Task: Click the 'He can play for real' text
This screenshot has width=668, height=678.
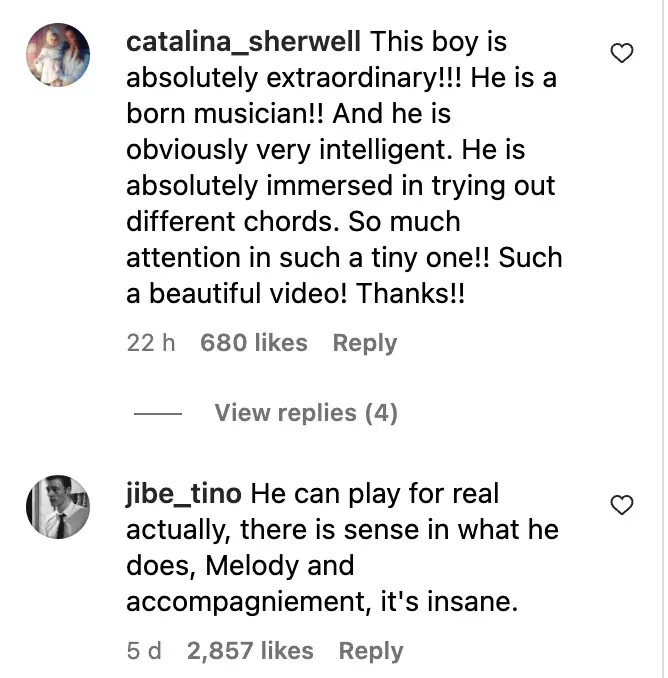Action: click(375, 494)
